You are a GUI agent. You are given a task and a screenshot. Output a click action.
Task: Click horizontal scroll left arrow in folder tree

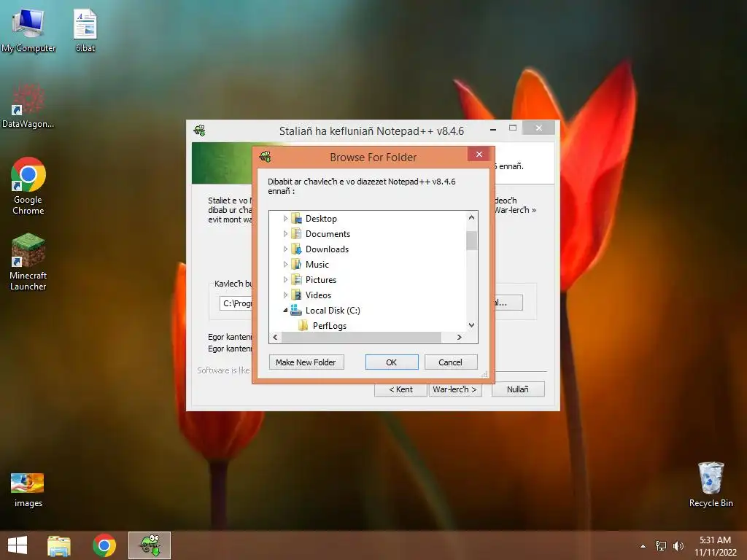(x=275, y=337)
